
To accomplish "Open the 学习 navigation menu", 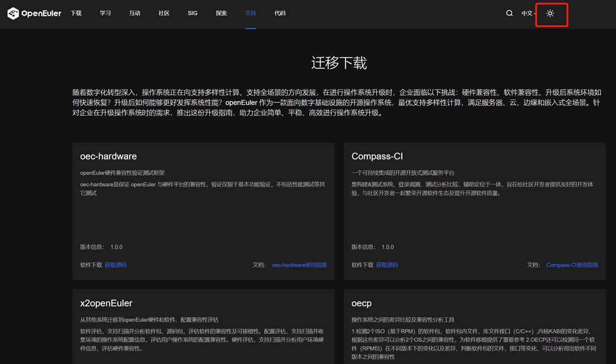I will [x=105, y=13].
